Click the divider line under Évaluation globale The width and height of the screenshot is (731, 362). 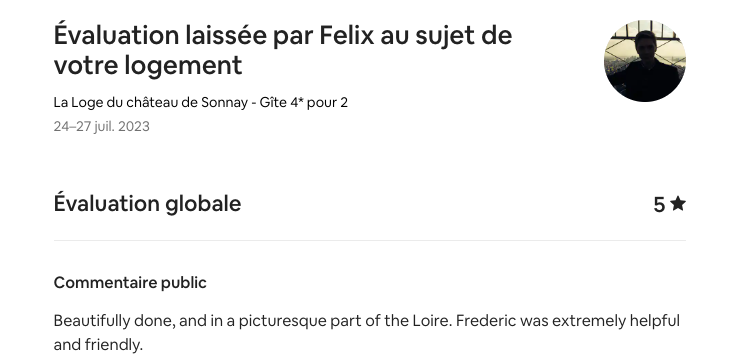(370, 241)
